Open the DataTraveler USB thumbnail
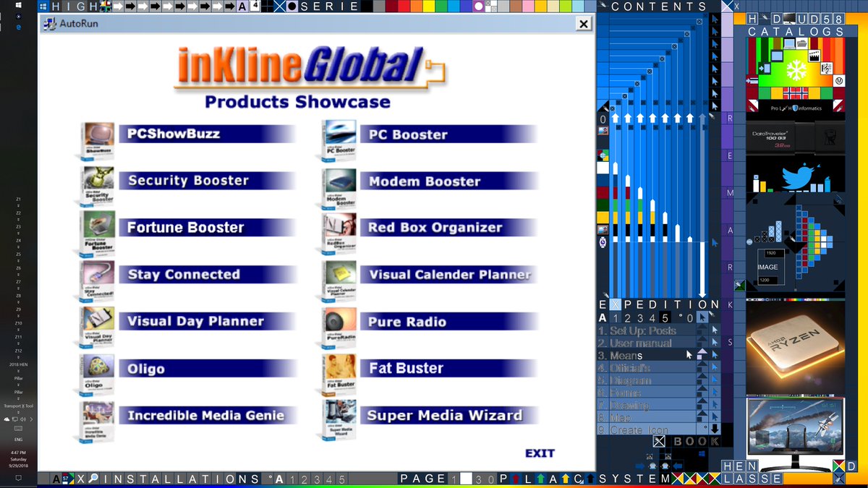 [796, 136]
